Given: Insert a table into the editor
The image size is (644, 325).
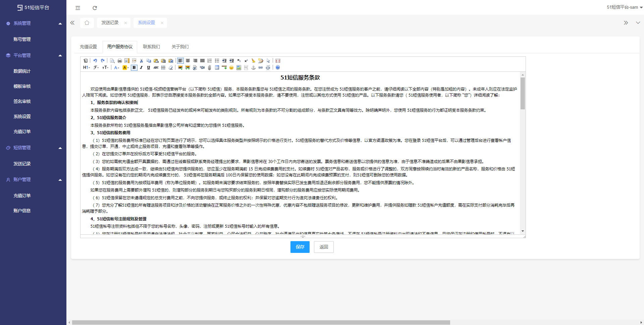Looking at the screenshot, I should [x=217, y=68].
